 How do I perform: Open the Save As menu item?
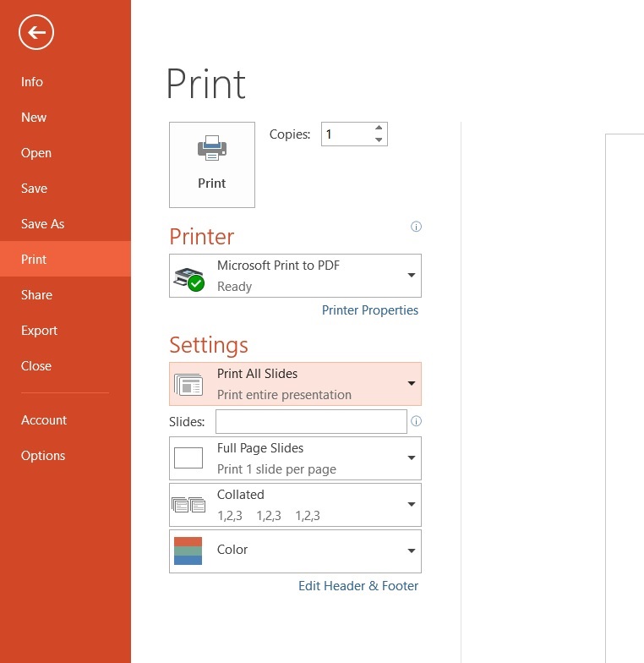point(43,224)
